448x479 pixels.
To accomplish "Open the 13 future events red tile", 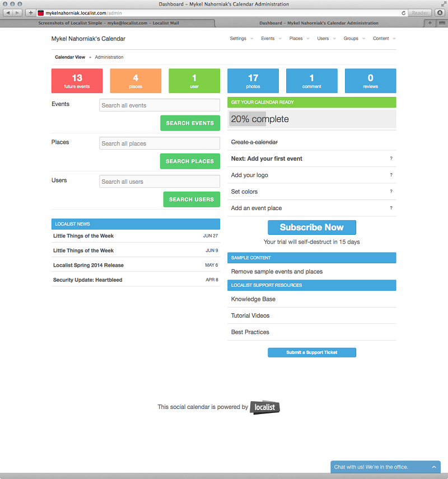I will click(77, 81).
